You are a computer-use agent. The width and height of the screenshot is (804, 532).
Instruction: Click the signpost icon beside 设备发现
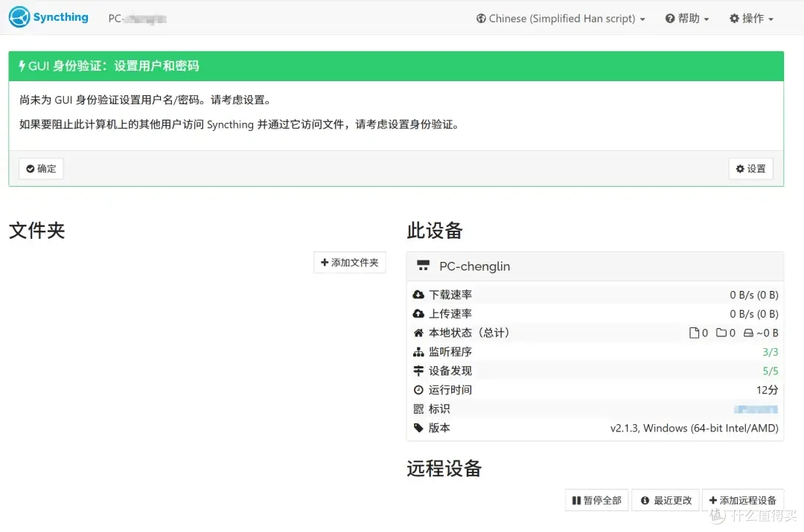tap(418, 371)
